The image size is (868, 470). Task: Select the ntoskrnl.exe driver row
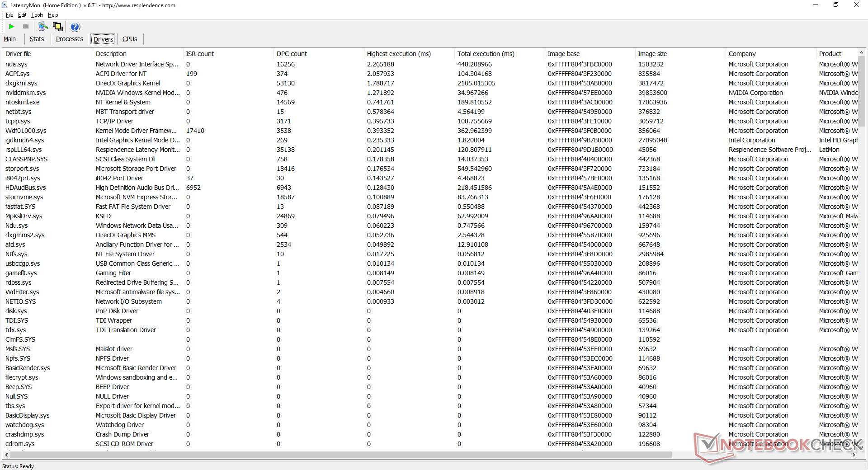pyautogui.click(x=430, y=102)
